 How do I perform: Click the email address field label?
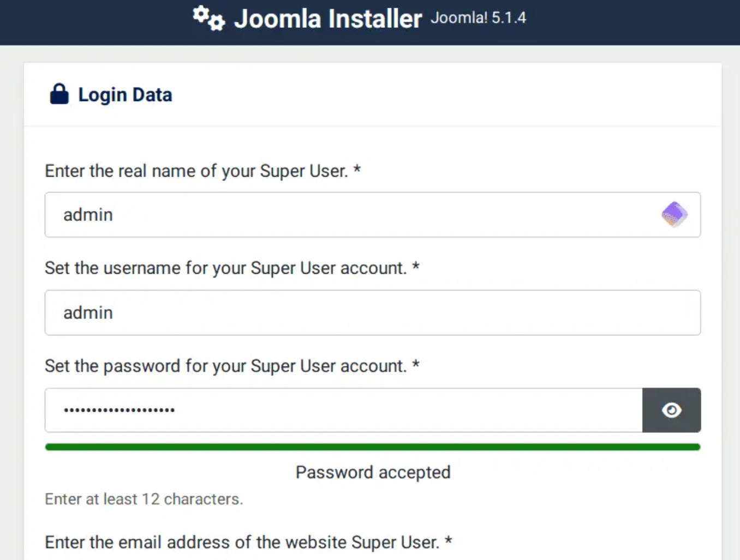pos(242,543)
